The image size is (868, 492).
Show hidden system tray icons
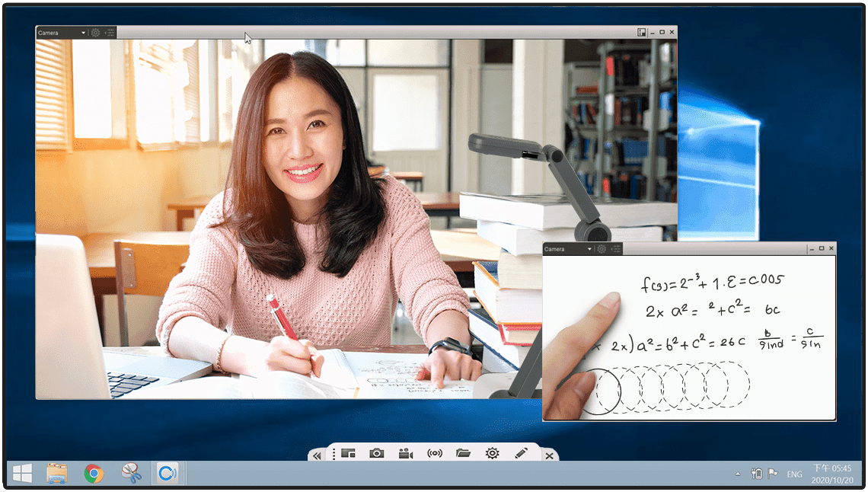737,474
